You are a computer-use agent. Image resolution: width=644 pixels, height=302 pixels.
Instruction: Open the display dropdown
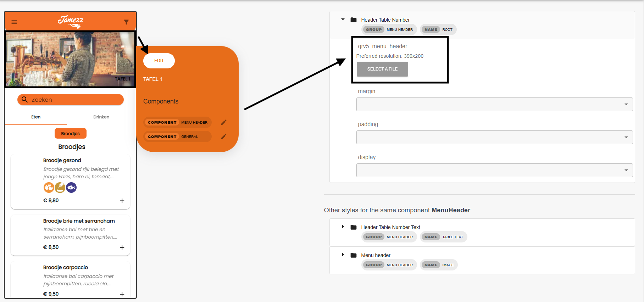point(494,170)
